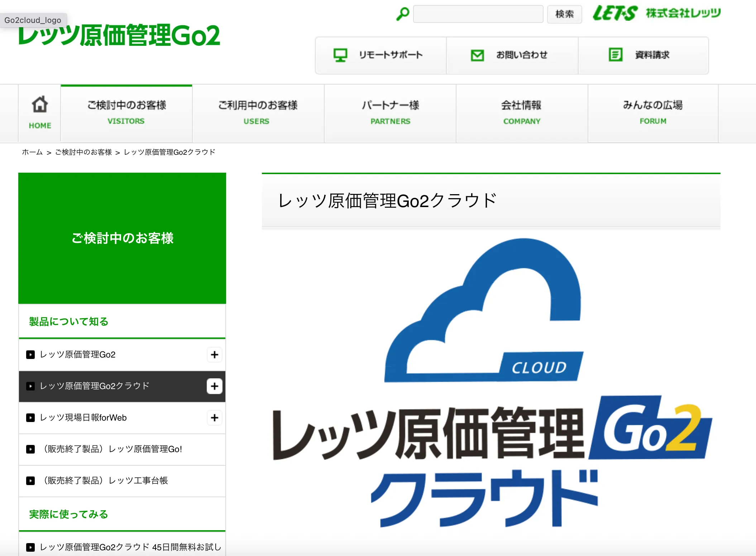Open the 会社情報 COMPANY menu
This screenshot has height=556, width=756.
(521, 113)
